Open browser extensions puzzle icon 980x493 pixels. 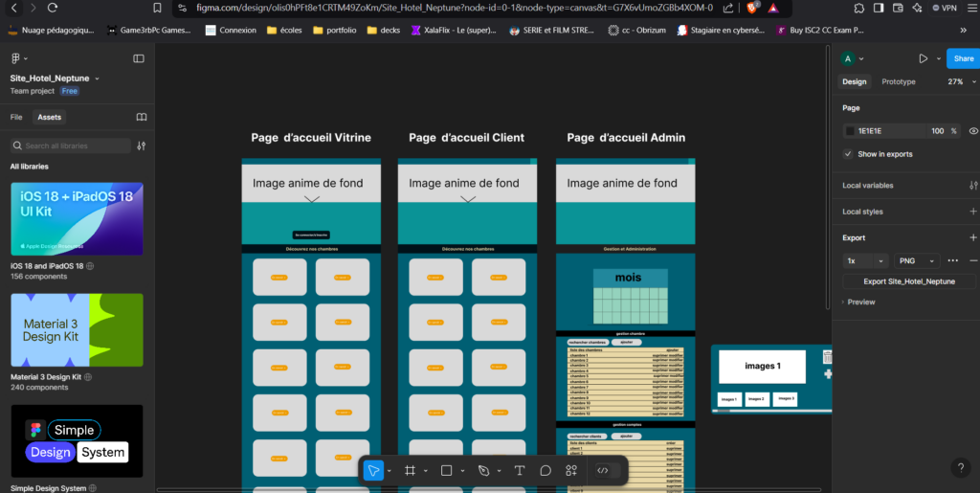[x=858, y=8]
